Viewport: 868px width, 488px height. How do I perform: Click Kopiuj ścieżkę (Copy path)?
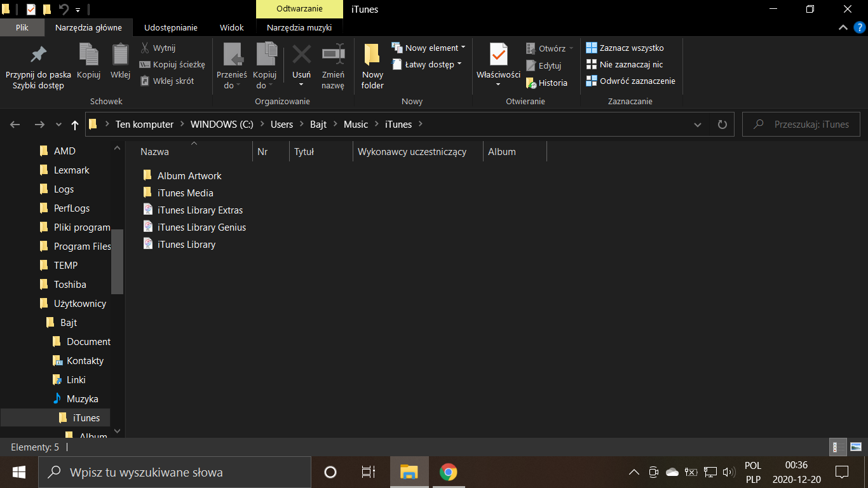pyautogui.click(x=172, y=64)
